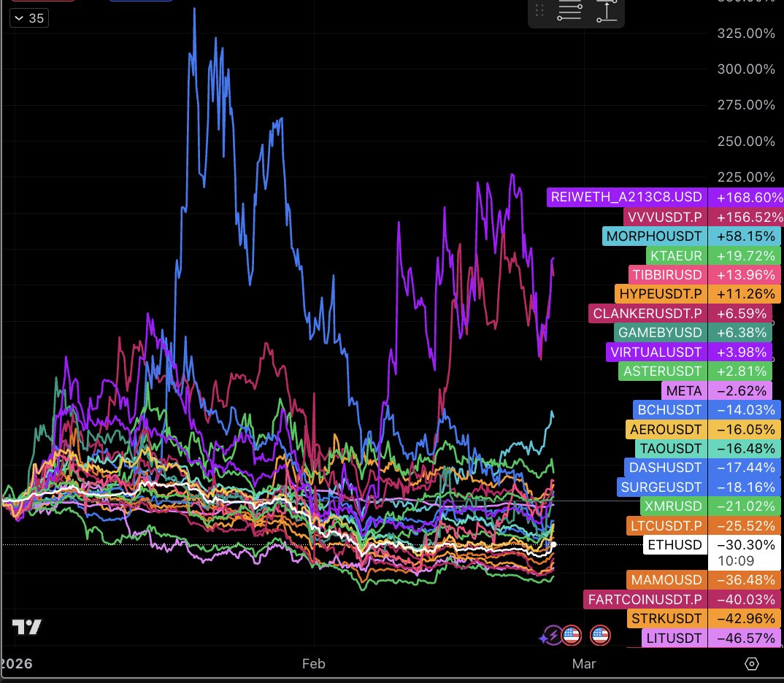Viewport: 784px width, 683px height.
Task: Click the +156.52% value tag
Action: (x=745, y=217)
